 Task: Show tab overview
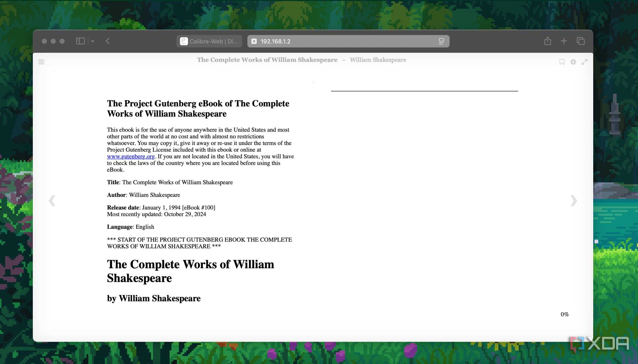click(581, 41)
